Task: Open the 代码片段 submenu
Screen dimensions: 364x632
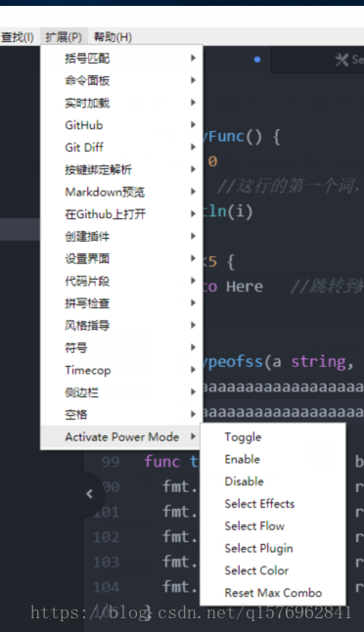Action: click(x=121, y=281)
